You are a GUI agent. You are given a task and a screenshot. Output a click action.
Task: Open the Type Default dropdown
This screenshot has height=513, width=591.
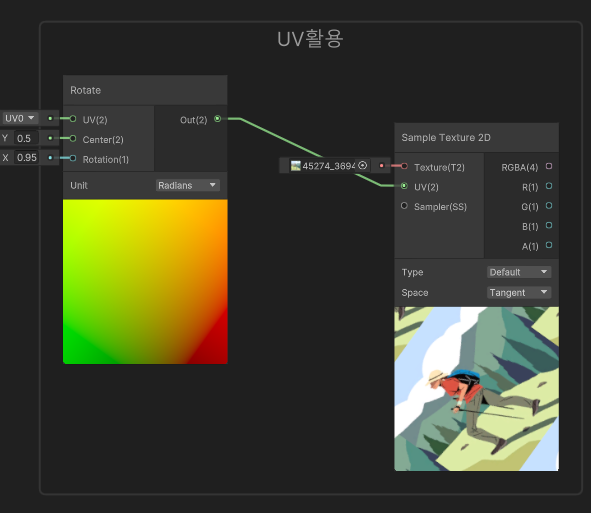click(x=519, y=272)
